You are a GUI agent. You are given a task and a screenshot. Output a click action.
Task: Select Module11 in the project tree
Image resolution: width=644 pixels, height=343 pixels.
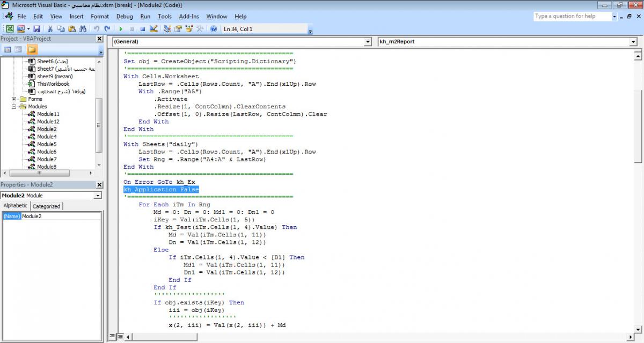(48, 114)
